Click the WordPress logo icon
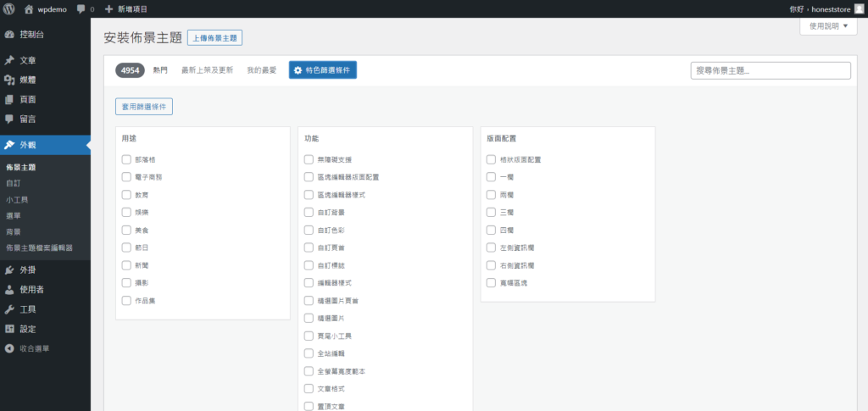Viewport: 868px width, 411px height. click(x=8, y=8)
